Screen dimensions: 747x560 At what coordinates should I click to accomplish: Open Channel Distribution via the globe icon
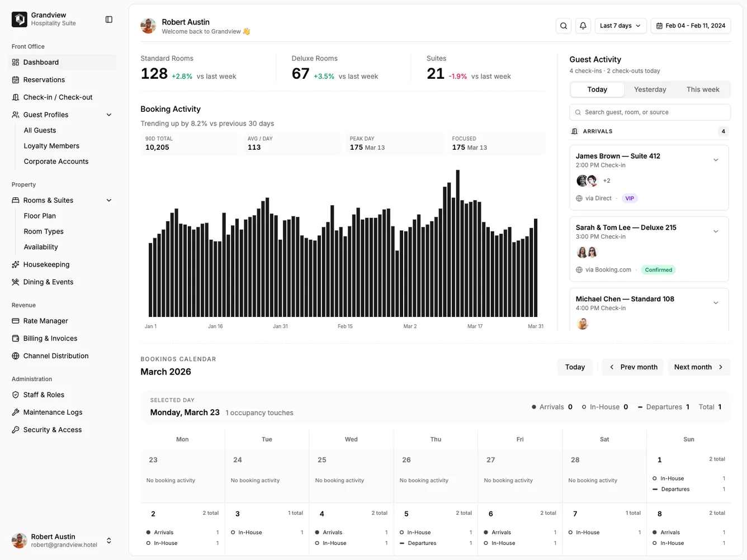[56, 355]
